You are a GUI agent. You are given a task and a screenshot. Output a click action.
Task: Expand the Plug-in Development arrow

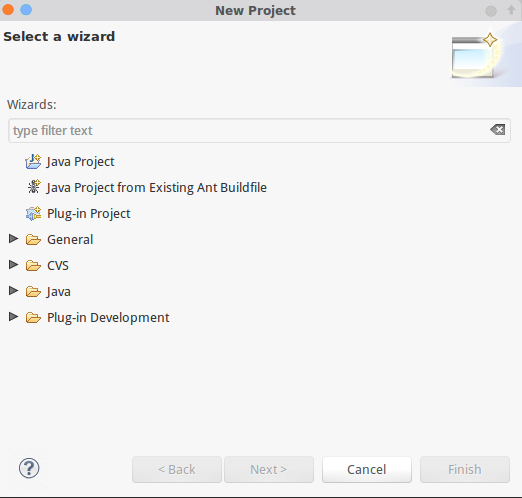click(13, 317)
